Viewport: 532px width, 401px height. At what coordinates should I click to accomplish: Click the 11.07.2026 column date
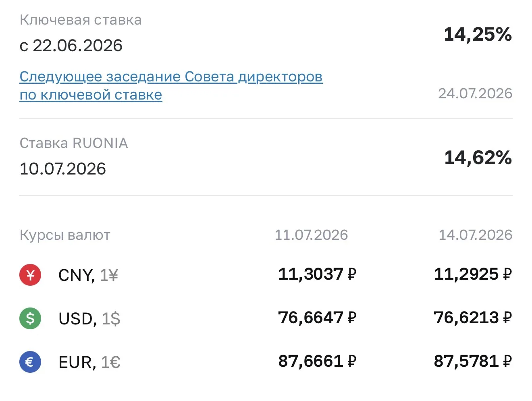[x=311, y=235]
